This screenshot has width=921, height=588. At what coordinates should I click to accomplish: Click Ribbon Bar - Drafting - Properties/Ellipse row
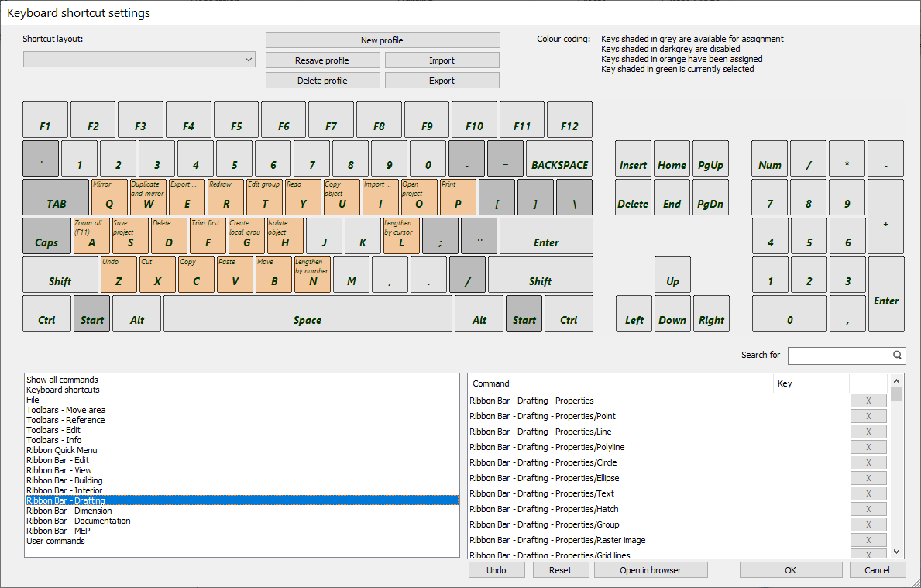[659, 478]
